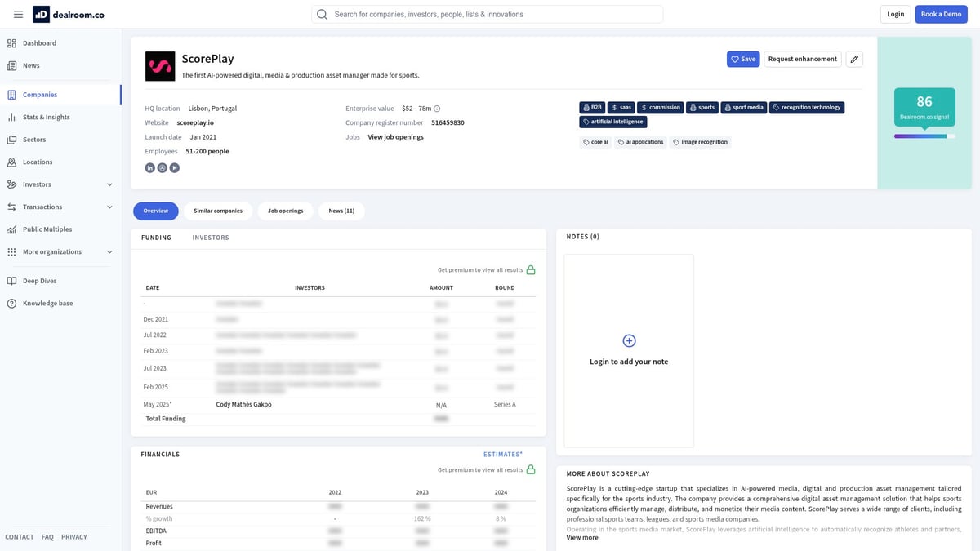Click the Book a Demo button

click(x=942, y=14)
